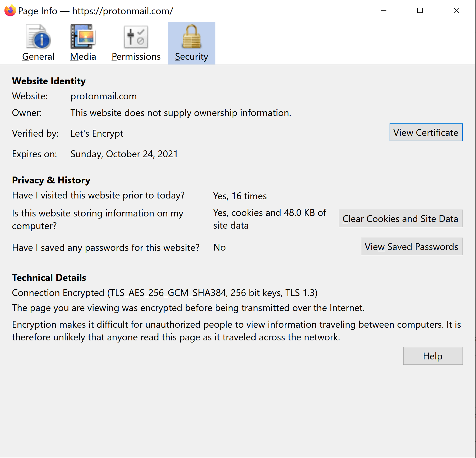Screen dimensions: 476x458
Task: Click the General tab label
Action: tap(38, 57)
